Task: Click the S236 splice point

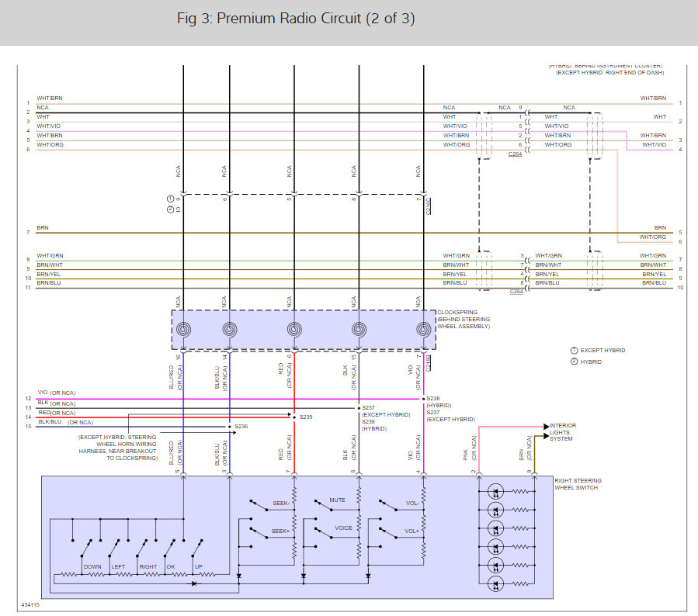Action: pyautogui.click(x=230, y=427)
